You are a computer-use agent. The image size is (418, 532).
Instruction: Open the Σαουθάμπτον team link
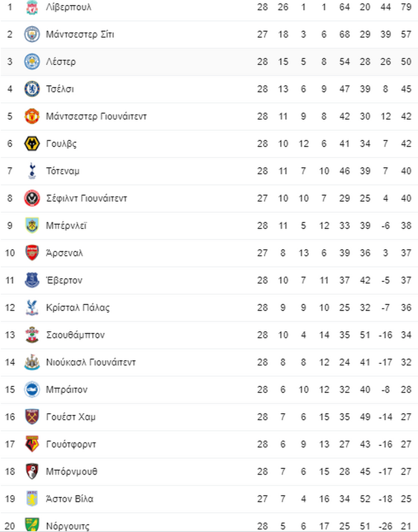click(x=75, y=335)
